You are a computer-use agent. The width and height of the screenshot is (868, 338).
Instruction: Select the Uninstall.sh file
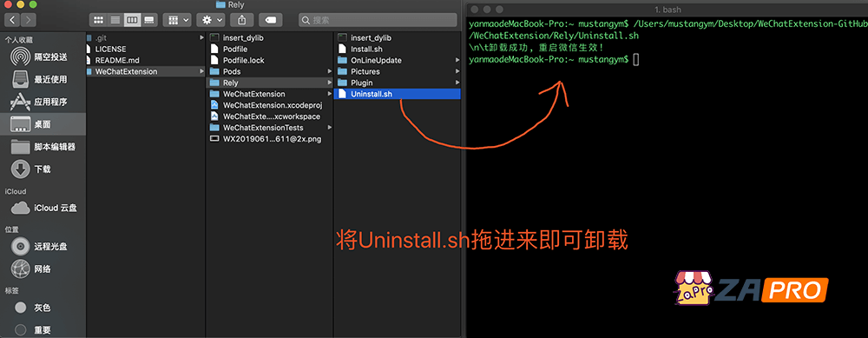tap(398, 94)
